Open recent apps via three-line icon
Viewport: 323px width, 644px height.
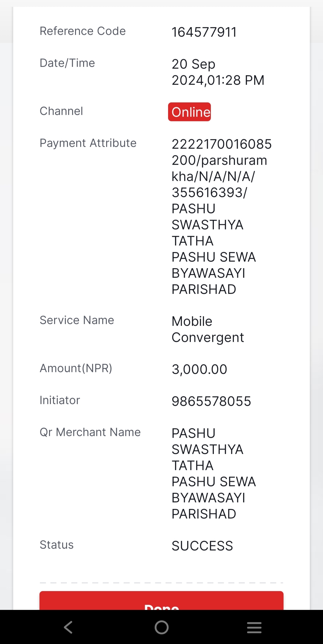click(254, 627)
